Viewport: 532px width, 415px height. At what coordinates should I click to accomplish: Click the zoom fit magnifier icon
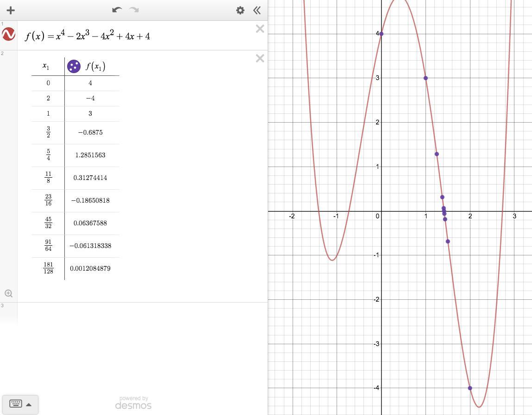point(8,293)
